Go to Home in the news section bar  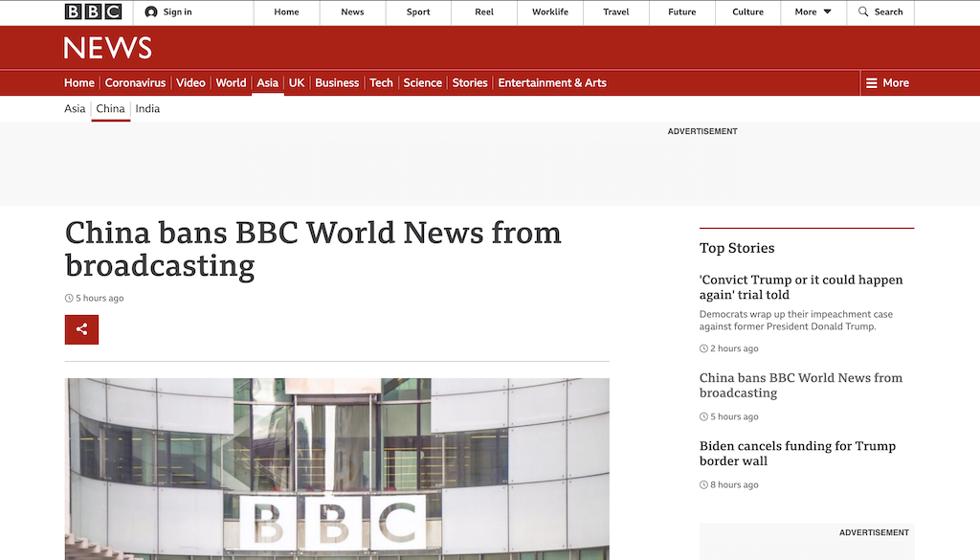79,83
